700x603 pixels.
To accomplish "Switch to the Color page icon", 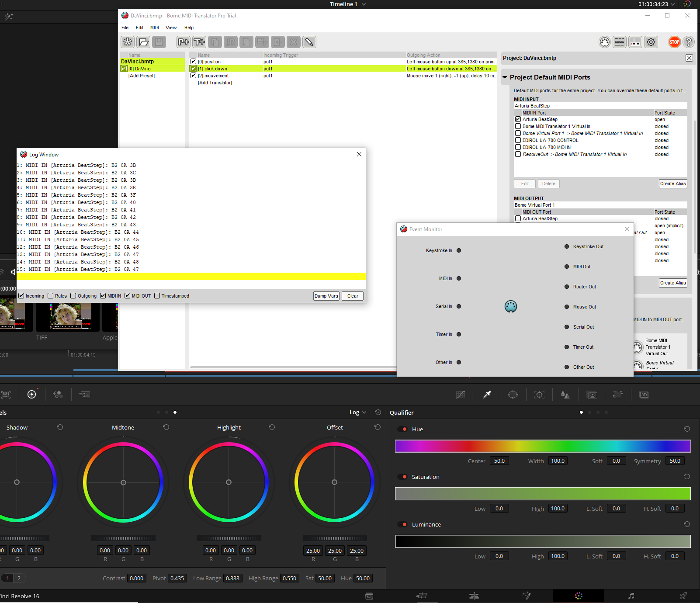I will pos(579,596).
